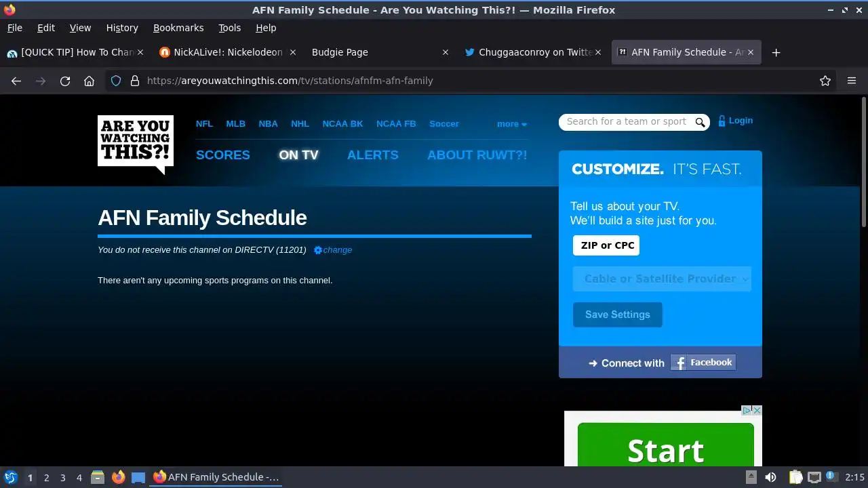The image size is (868, 488).
Task: Switch to workspace 3
Action: 62,477
